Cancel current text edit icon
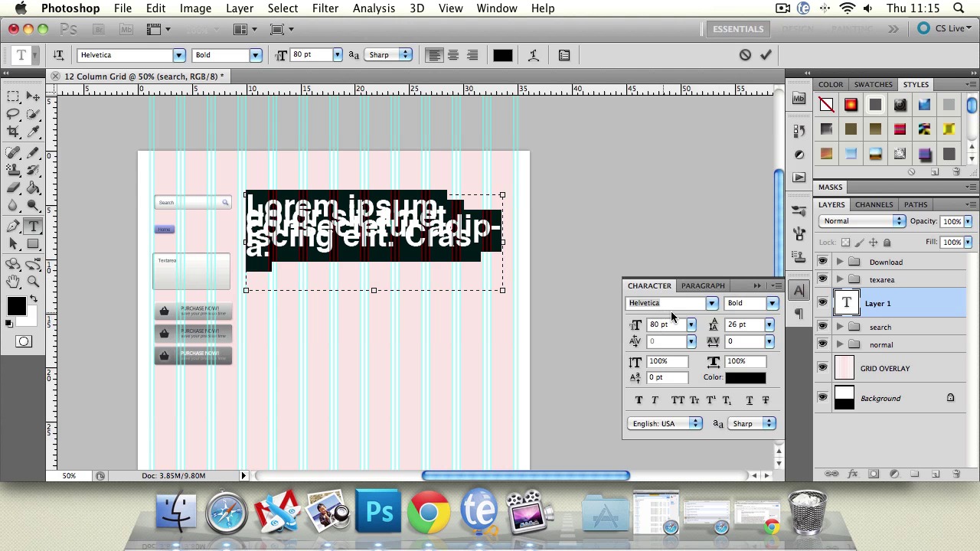This screenshot has height=551, width=980. pyautogui.click(x=745, y=55)
